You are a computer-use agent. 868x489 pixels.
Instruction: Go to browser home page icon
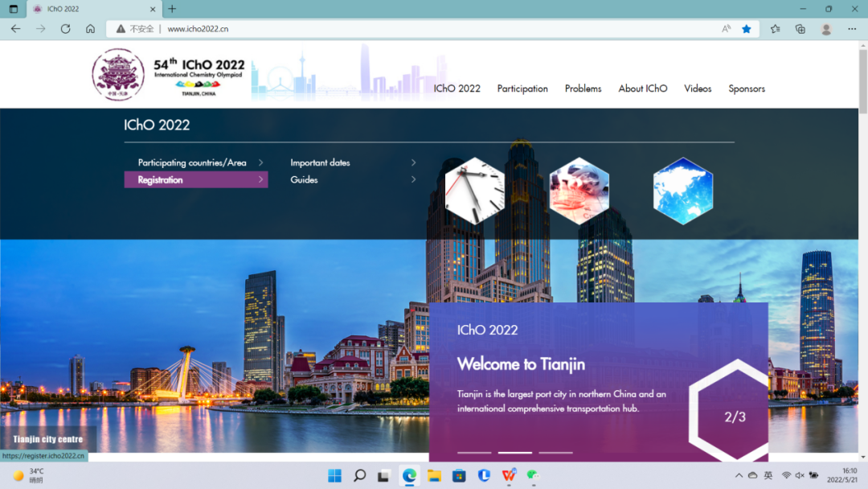(x=90, y=29)
